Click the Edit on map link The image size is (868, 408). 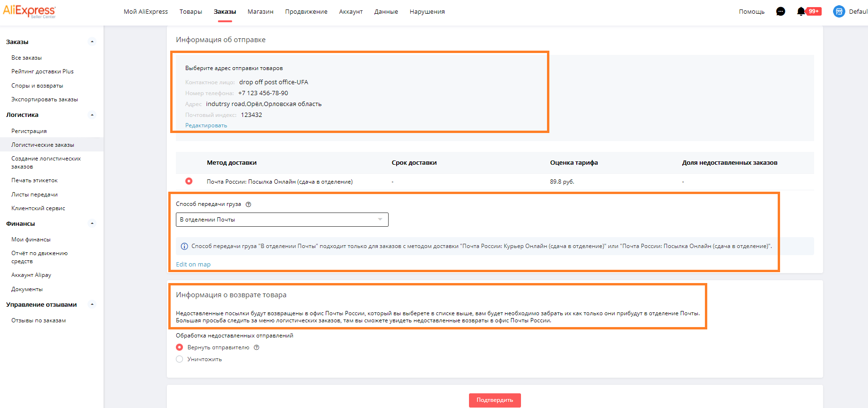(x=193, y=265)
